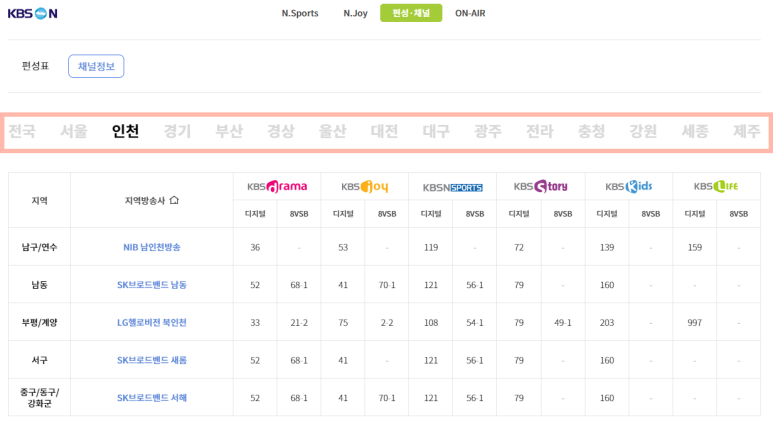Click 33 in the LG헬로비전 북인천 row

tap(255, 322)
